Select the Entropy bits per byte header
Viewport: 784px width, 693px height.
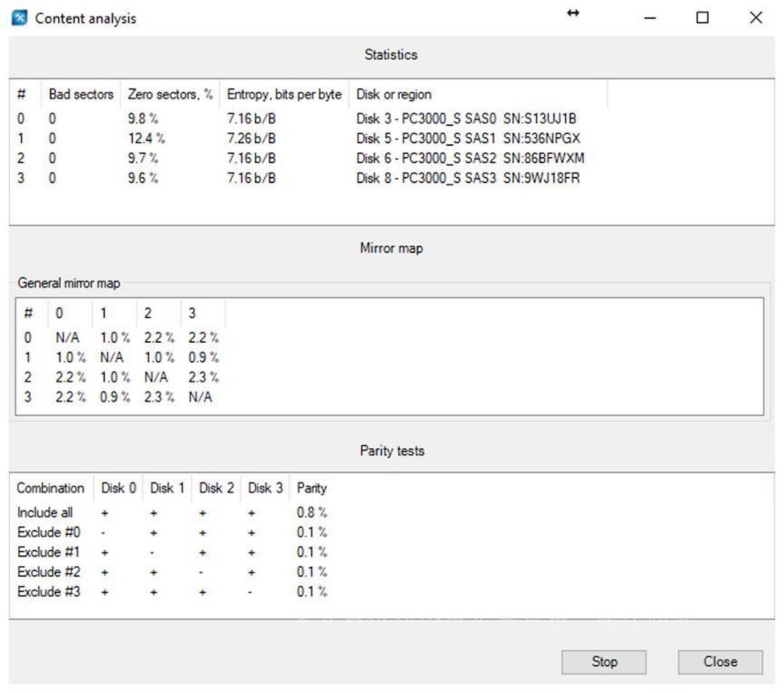click(x=283, y=94)
